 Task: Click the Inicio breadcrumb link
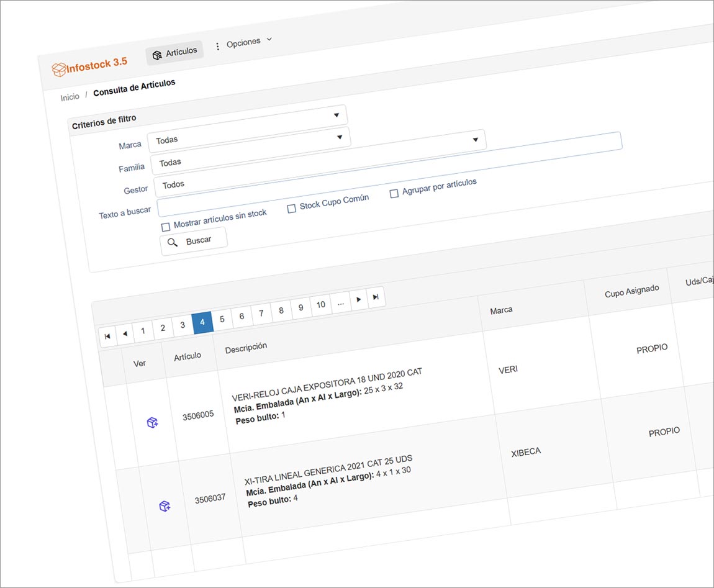click(70, 96)
